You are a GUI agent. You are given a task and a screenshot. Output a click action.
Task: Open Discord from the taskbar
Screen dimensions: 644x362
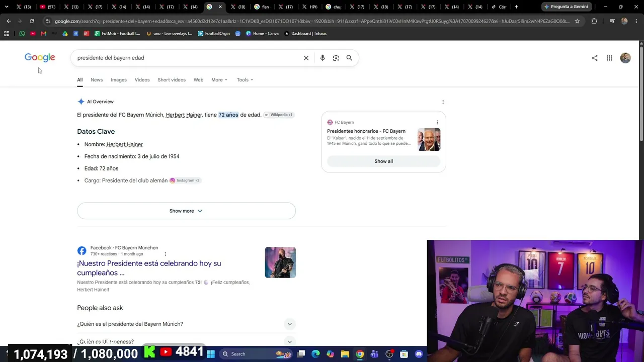pos(419,354)
